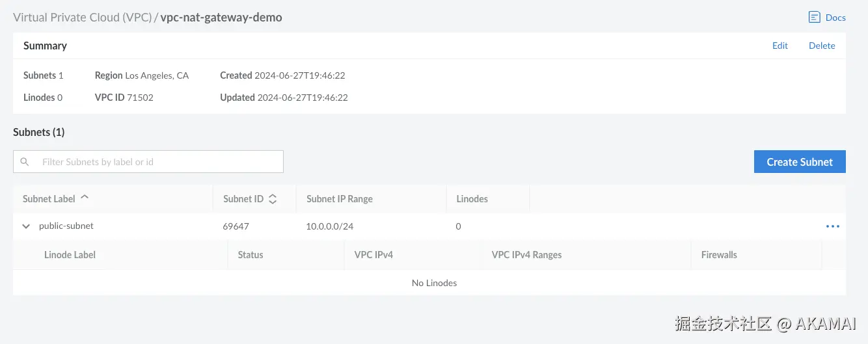Click the Subnet Label ascending sort arrow
This screenshot has width=868, height=344.
tap(85, 198)
